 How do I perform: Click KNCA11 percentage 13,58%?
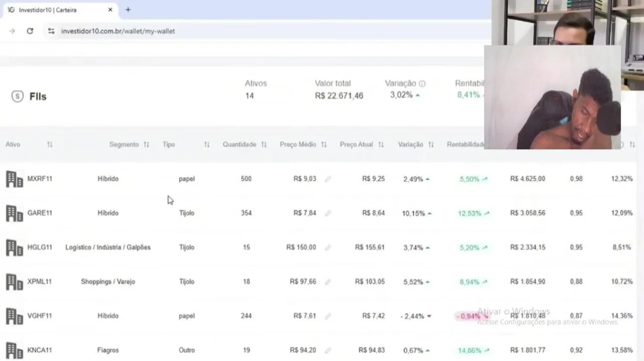click(622, 350)
